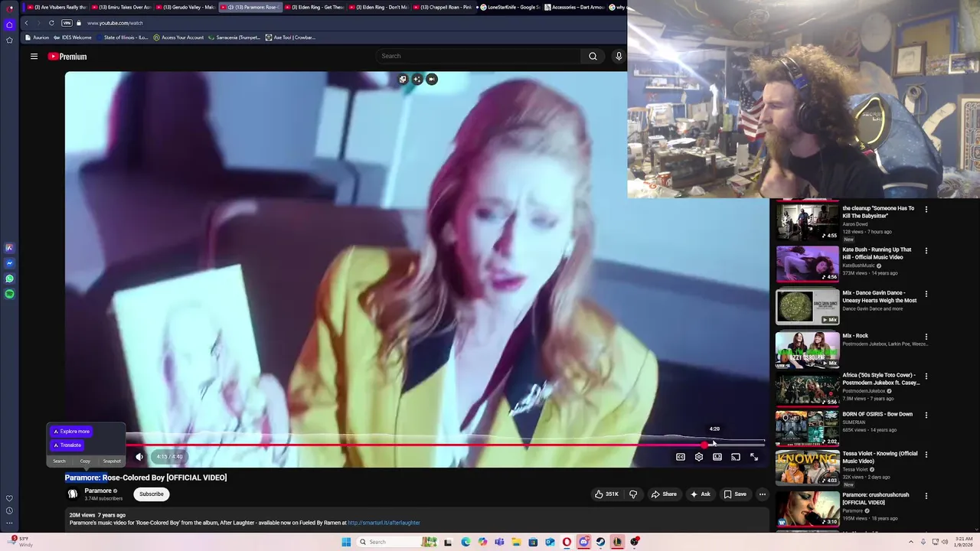This screenshot has height=551, width=980.
Task: Click Explore more in the selection popup
Action: click(x=71, y=432)
